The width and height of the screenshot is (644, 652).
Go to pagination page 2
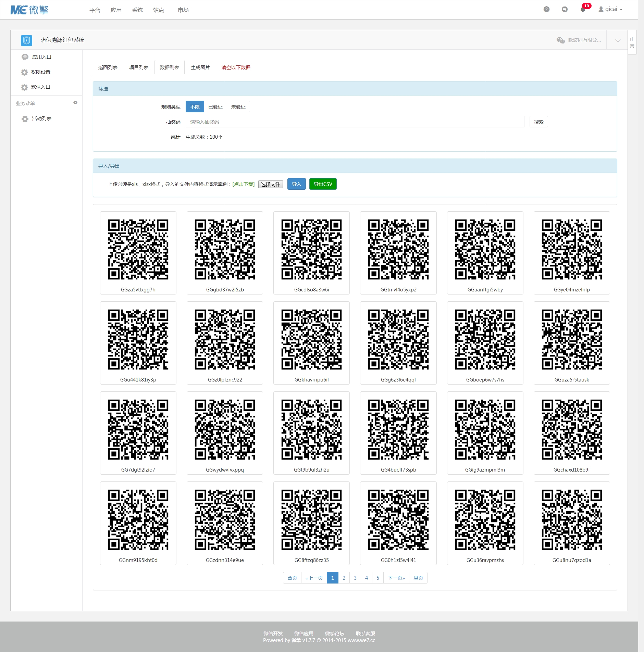pos(344,578)
